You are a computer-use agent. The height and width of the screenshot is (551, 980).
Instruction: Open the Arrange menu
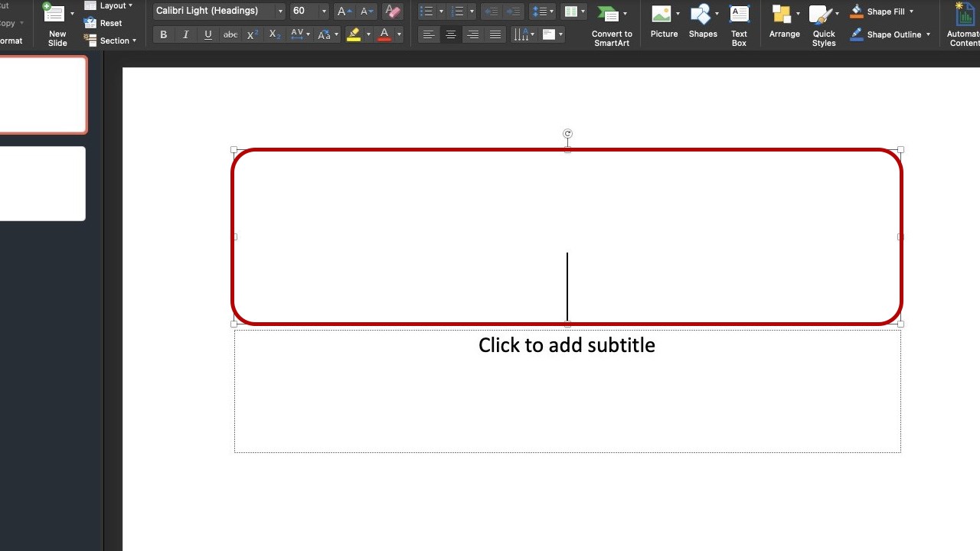coord(785,23)
